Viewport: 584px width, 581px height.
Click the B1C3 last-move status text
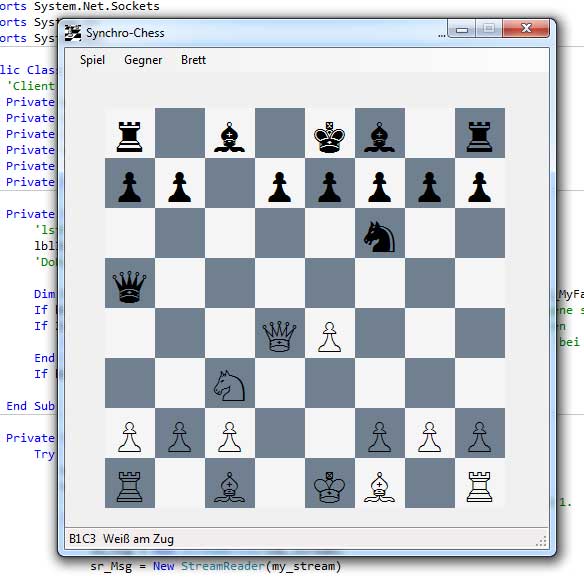point(82,539)
